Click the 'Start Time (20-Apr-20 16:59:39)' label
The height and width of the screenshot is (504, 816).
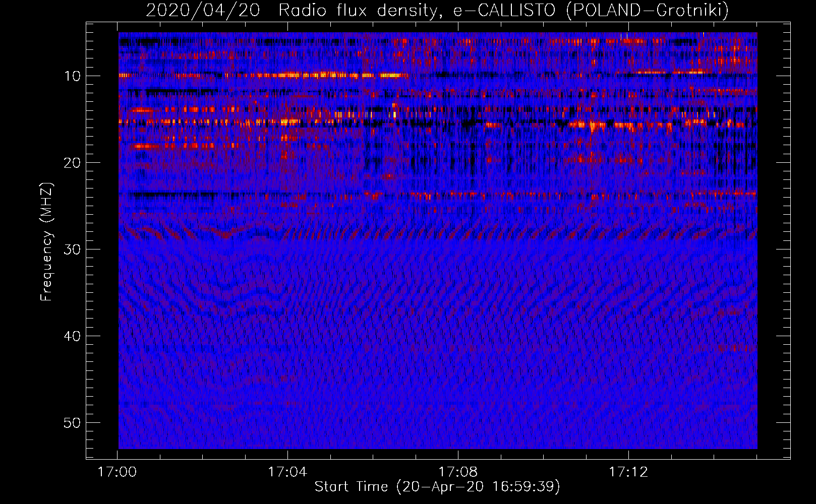(437, 487)
